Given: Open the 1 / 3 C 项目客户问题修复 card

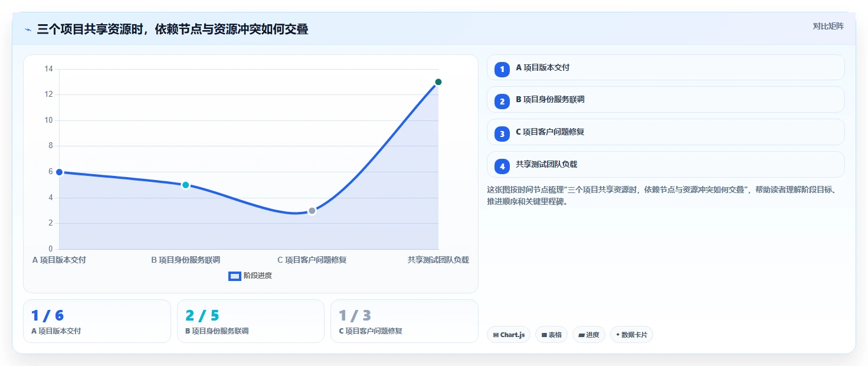Looking at the screenshot, I should click(x=404, y=321).
